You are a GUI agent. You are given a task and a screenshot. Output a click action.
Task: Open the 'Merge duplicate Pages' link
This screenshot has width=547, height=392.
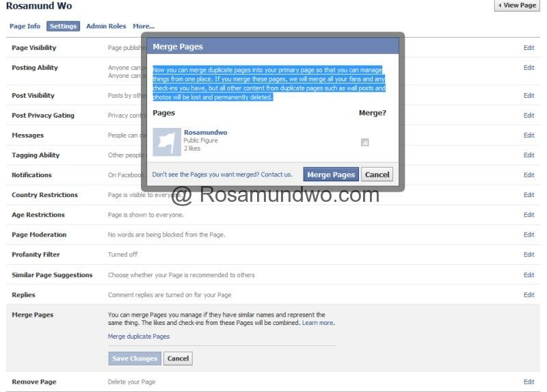coord(139,337)
